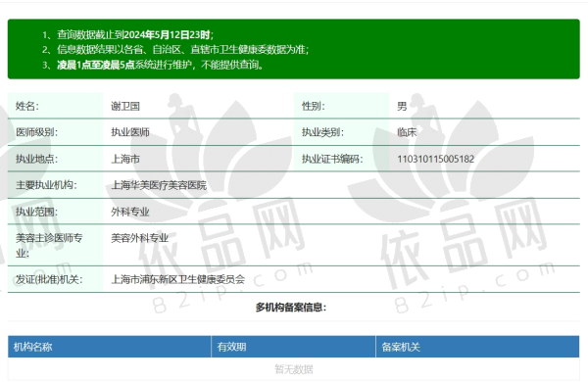Select the 姓名 label cell

tap(55, 106)
